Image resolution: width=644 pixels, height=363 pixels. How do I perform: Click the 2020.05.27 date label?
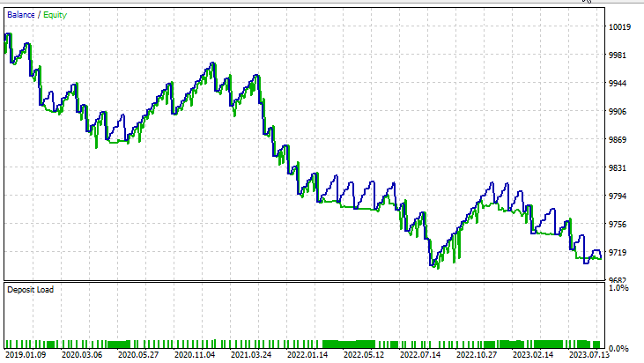click(138, 355)
